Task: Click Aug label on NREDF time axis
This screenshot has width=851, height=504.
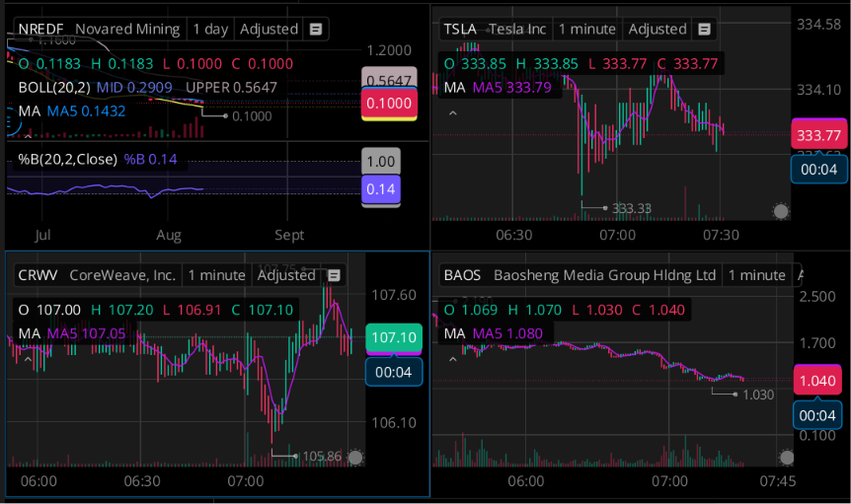Action: (169, 235)
